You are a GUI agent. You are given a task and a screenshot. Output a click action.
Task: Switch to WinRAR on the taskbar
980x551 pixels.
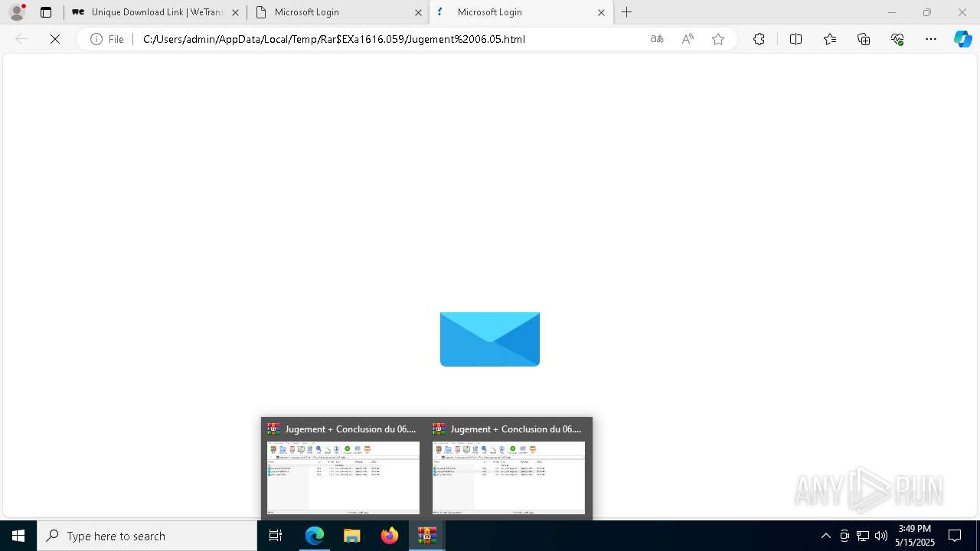coord(426,536)
